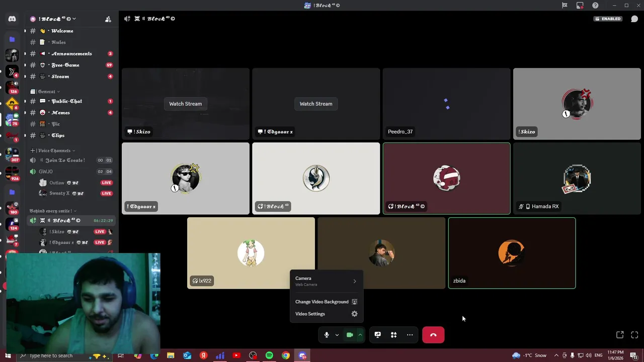Open Discord inbox icon in title bar
This screenshot has width=644, height=362.
pyautogui.click(x=580, y=6)
